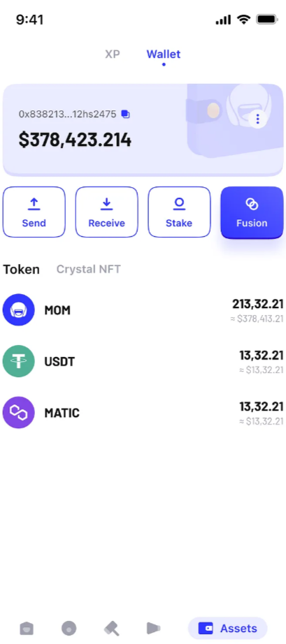
Task: Open the flag icon in bottom navigation
Action: (153, 629)
